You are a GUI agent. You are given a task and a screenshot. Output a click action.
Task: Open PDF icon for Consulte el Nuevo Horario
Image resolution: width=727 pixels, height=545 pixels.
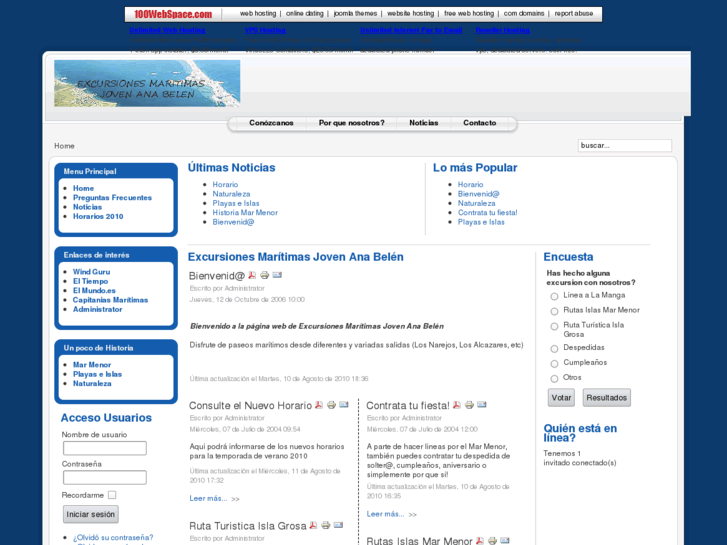click(319, 404)
